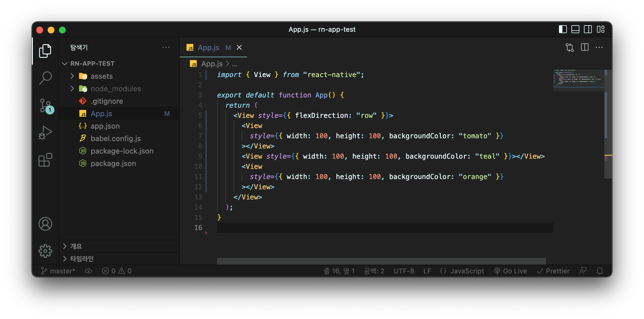Toggle the bottom panel visibility
Image resolution: width=644 pixels, height=319 pixels.
[575, 29]
